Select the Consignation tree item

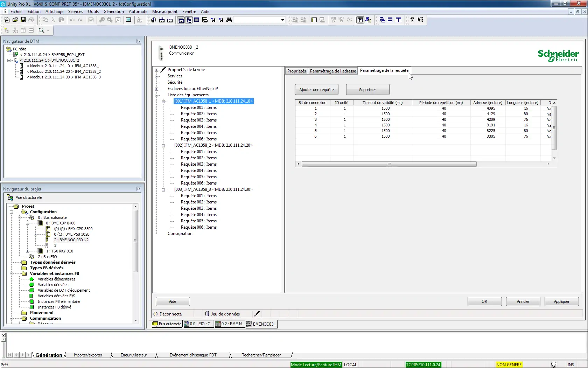[180, 234]
